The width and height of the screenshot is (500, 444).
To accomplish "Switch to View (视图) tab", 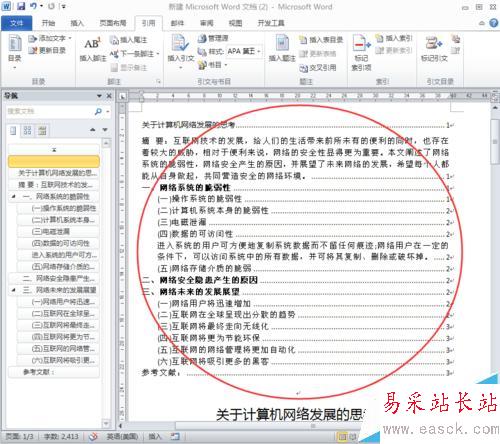I will pos(235,23).
